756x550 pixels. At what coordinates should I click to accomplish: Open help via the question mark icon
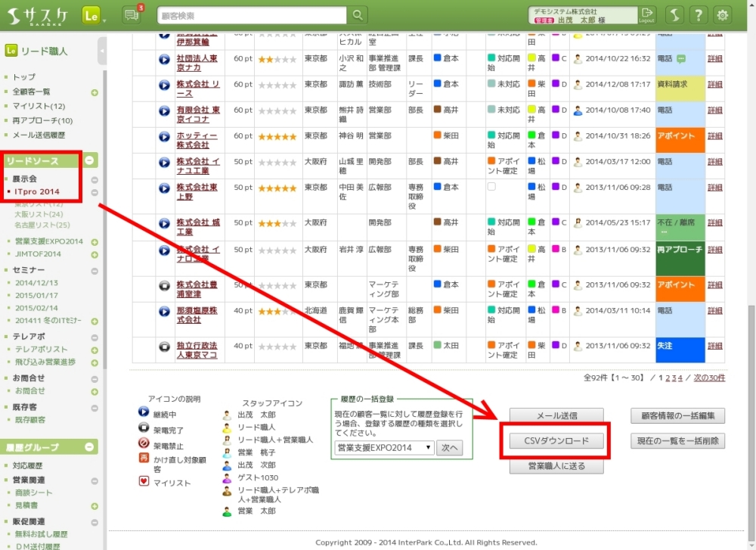tap(699, 14)
